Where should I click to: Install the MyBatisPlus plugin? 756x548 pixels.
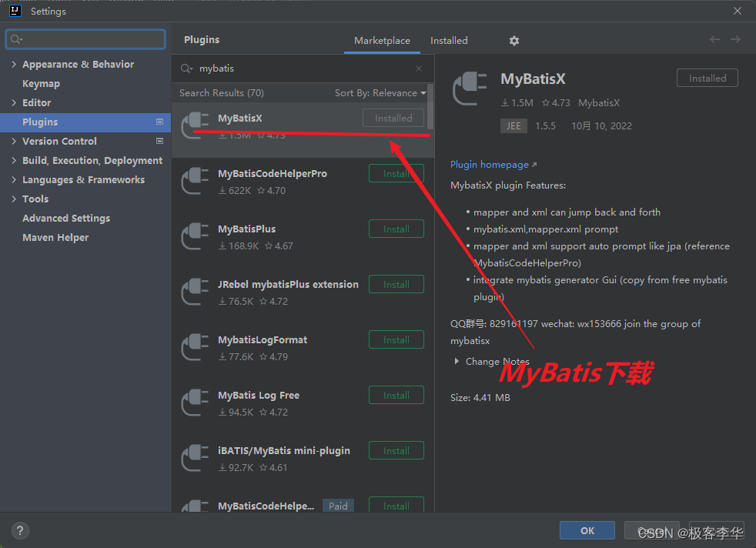[x=396, y=229]
